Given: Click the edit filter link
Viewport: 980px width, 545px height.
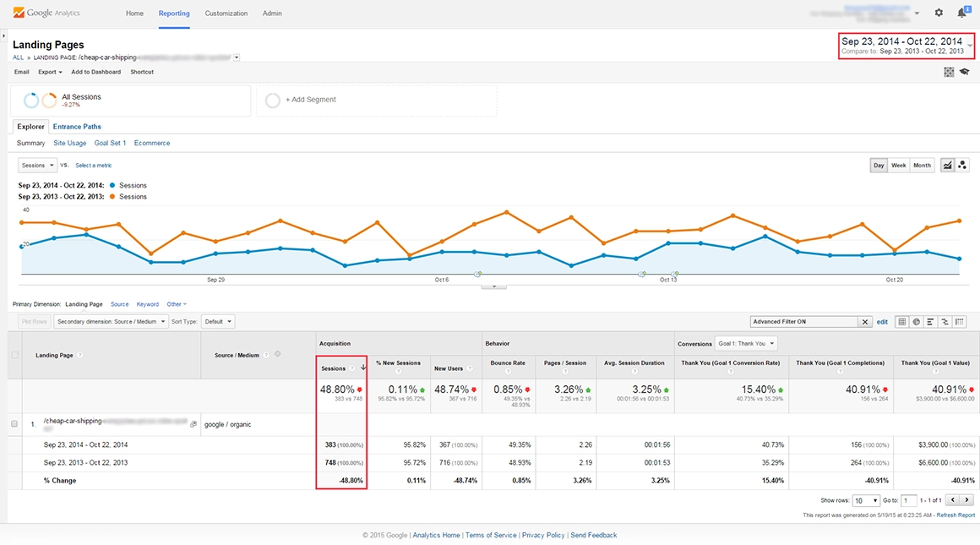Looking at the screenshot, I should point(882,322).
